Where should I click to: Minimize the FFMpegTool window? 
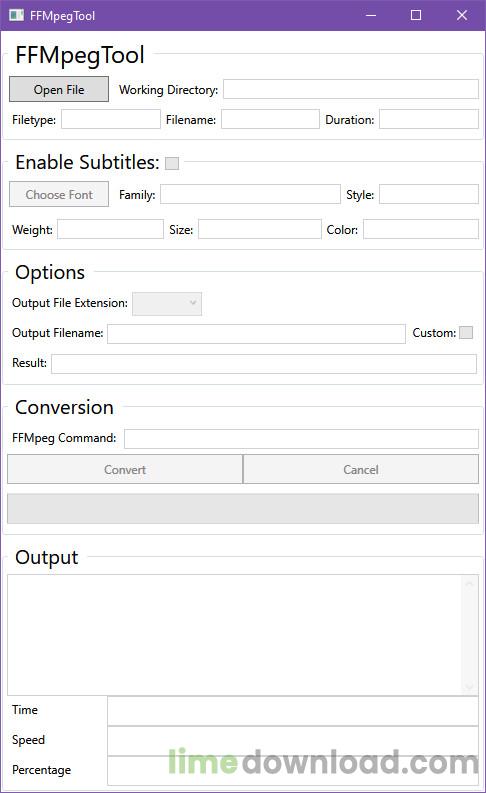371,15
